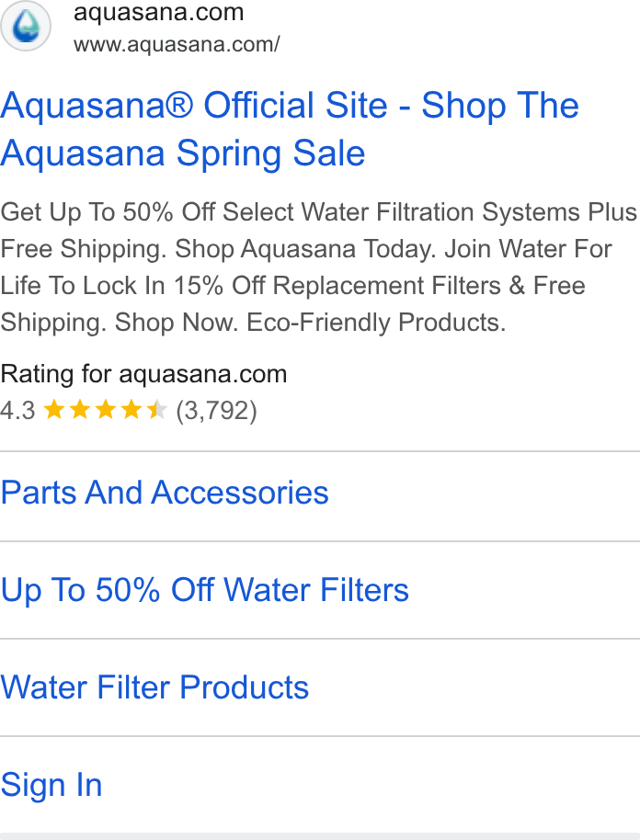The width and height of the screenshot is (640, 840).
Task: Click the "Eco-Friendly Products." description phrase
Action: 376,323
